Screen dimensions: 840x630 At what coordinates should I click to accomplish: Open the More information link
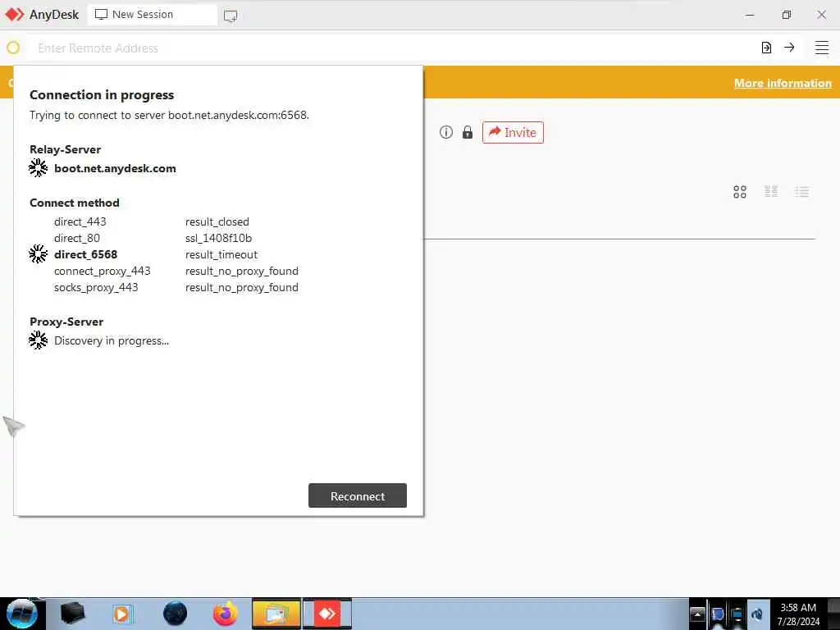pyautogui.click(x=783, y=83)
